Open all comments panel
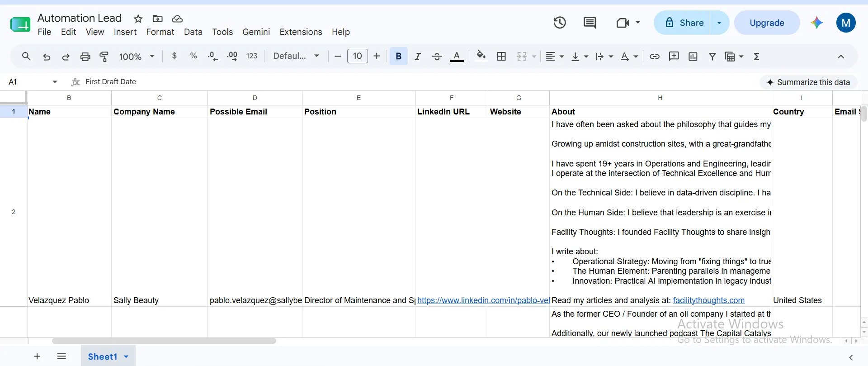The height and width of the screenshot is (366, 868). (590, 23)
